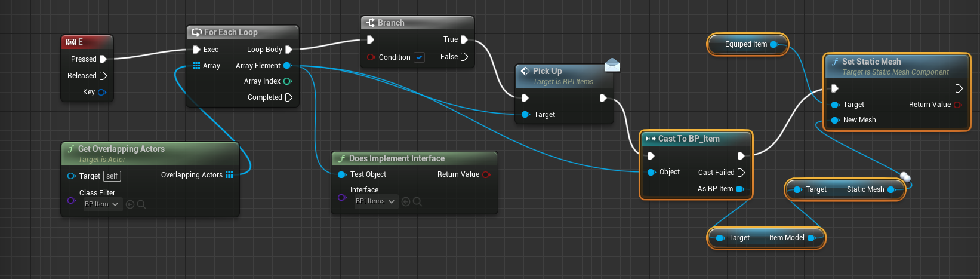Click the Pick Up interface message envelope icon

tap(612, 65)
